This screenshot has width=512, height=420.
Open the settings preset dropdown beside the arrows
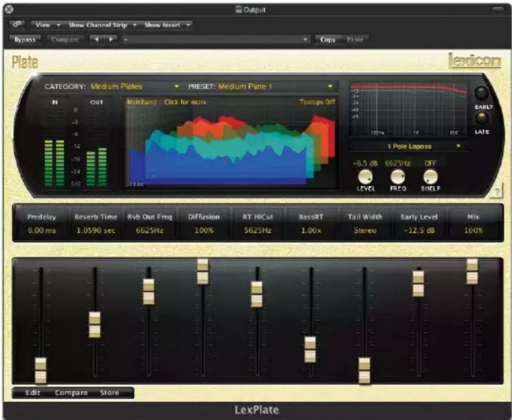216,40
